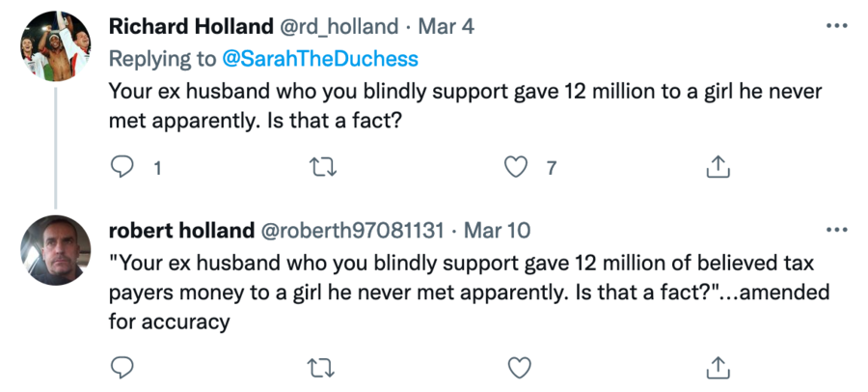Screen dimensions: 868x392
Task: Reply to Richard Holland's tweet
Action: (x=122, y=167)
